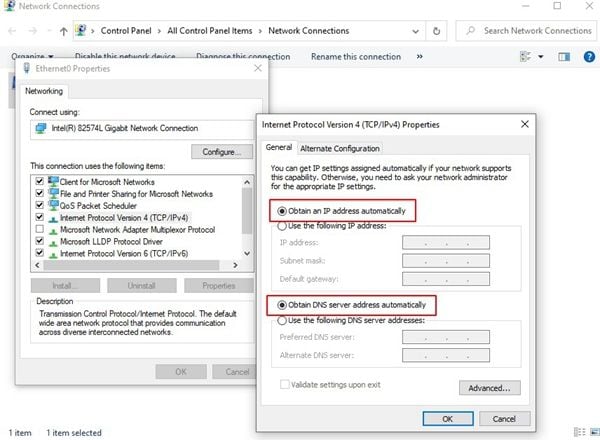
Task: Click Rename this connection
Action: pos(356,57)
